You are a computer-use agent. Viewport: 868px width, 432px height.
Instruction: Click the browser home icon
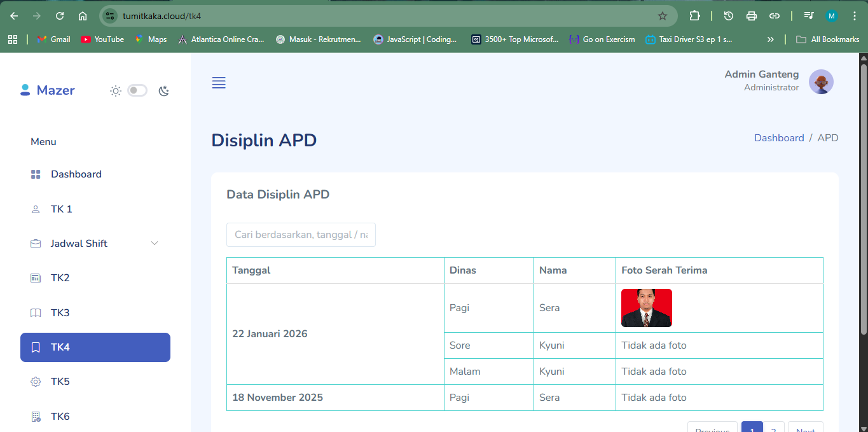(x=83, y=16)
